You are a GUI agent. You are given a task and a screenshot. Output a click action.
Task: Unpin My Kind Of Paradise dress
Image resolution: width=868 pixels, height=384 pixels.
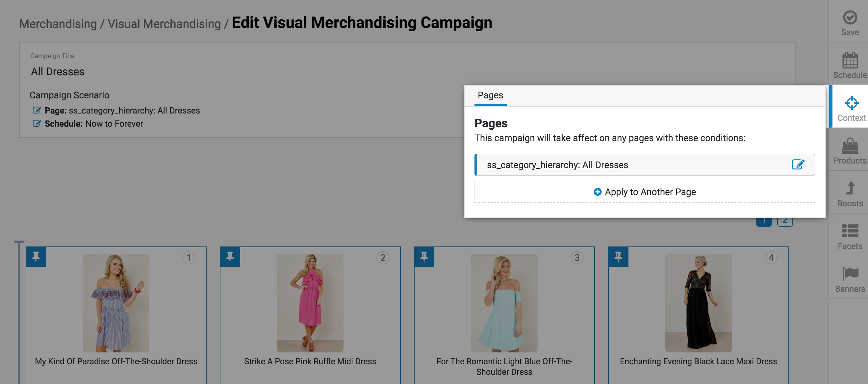coord(36,257)
